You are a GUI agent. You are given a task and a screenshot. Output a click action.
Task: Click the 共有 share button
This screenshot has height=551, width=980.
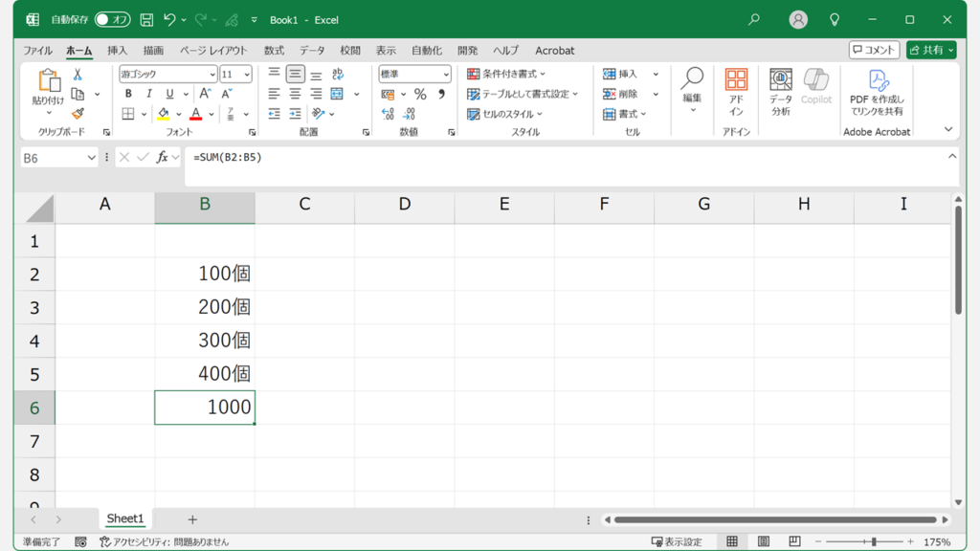click(931, 50)
